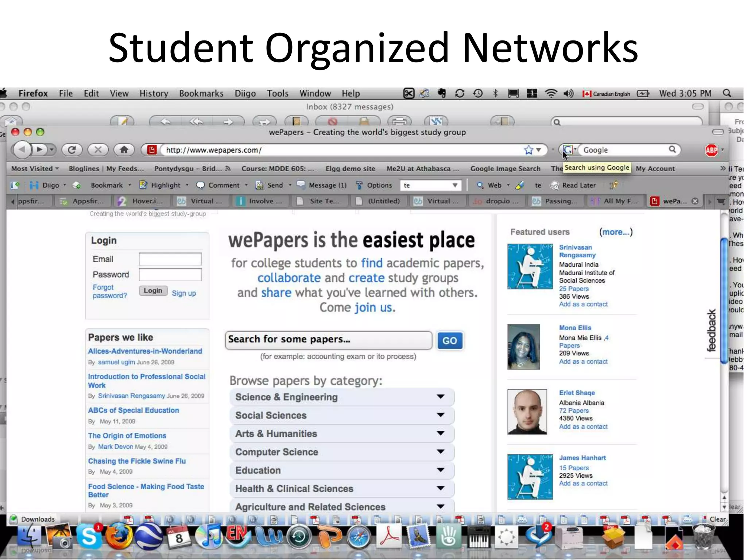Viewport: 747px width, 560px height.
Task: Click the stop loading X button
Action: coord(98,150)
